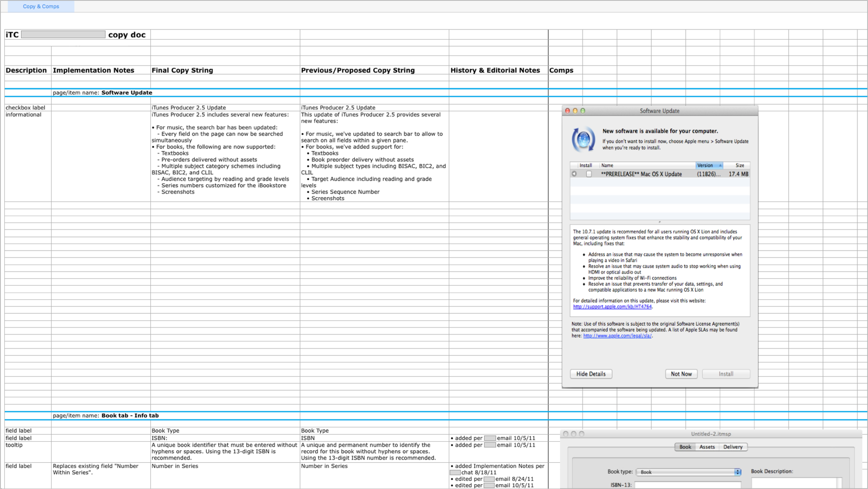Open the Book type dropdown
868x489 pixels.
click(688, 472)
